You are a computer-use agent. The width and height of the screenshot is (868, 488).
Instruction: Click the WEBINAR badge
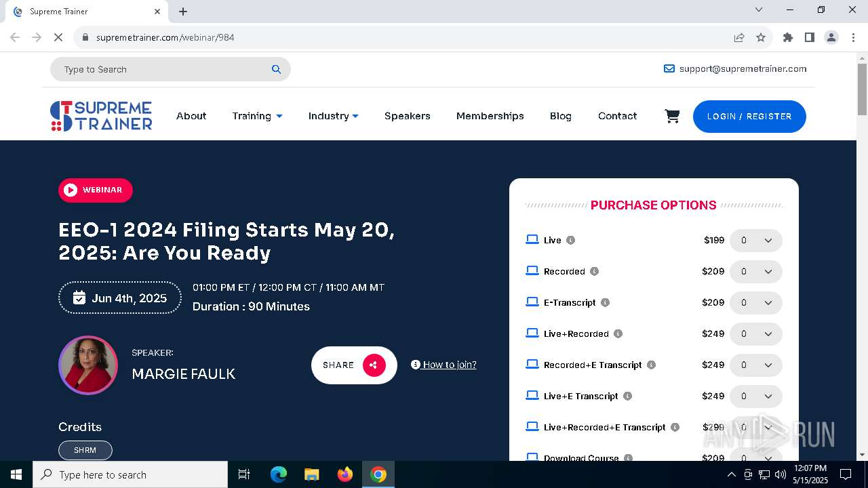point(96,190)
